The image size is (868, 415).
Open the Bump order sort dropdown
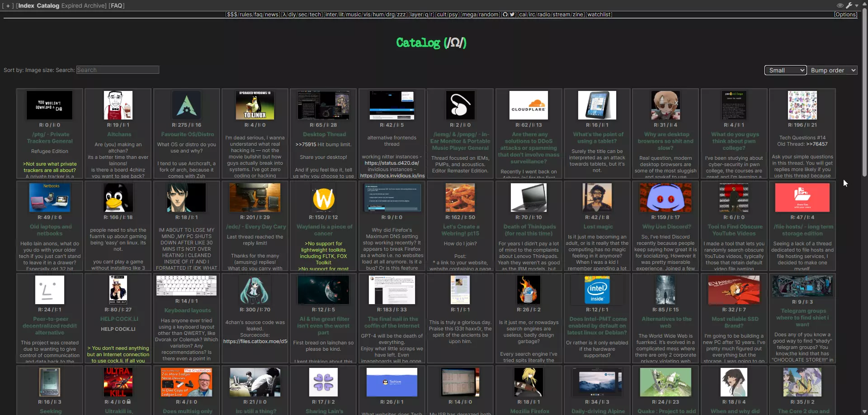pos(833,70)
